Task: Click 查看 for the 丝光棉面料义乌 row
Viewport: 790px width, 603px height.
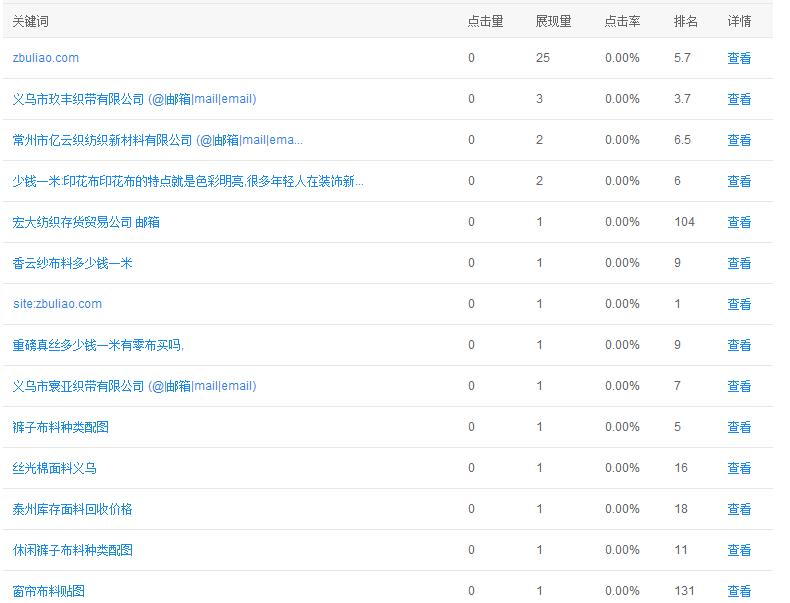Action: tap(739, 468)
